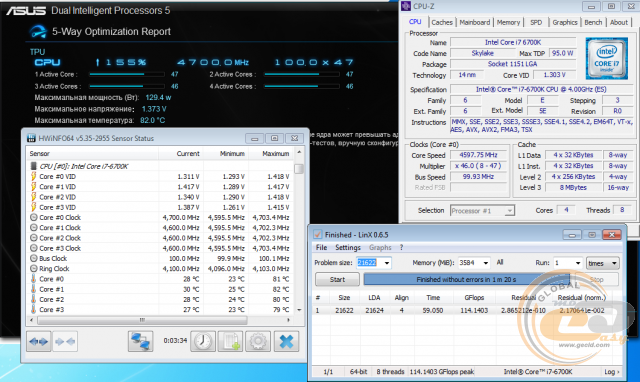Screen dimensions: 640x382
Task: Click HWiNFO blue X close-sensors icon
Action: (x=287, y=341)
